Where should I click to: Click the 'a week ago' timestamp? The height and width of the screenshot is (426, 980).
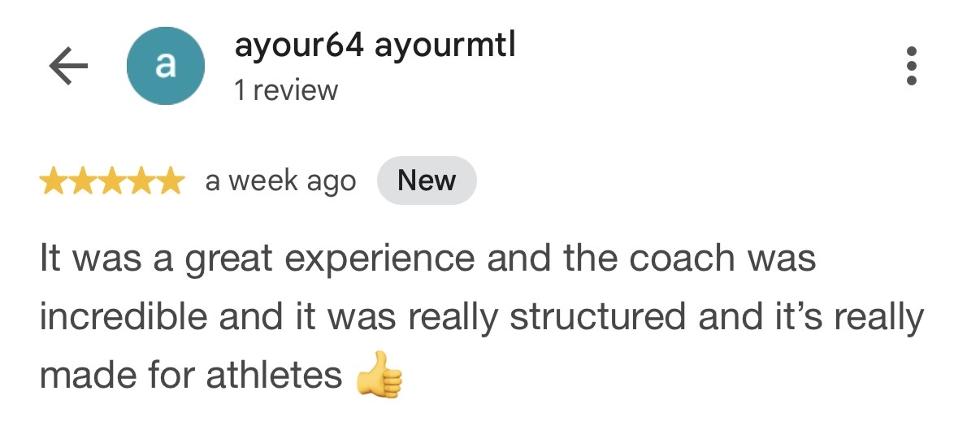(x=280, y=181)
